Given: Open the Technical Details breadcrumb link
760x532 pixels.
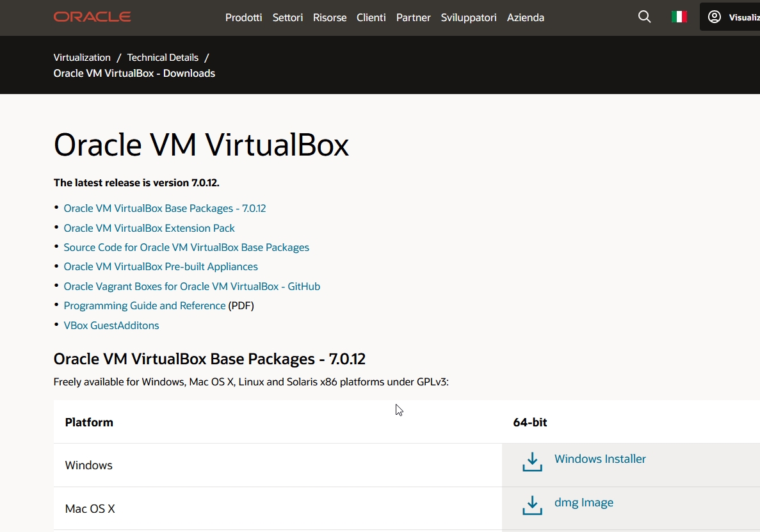Looking at the screenshot, I should (x=163, y=58).
